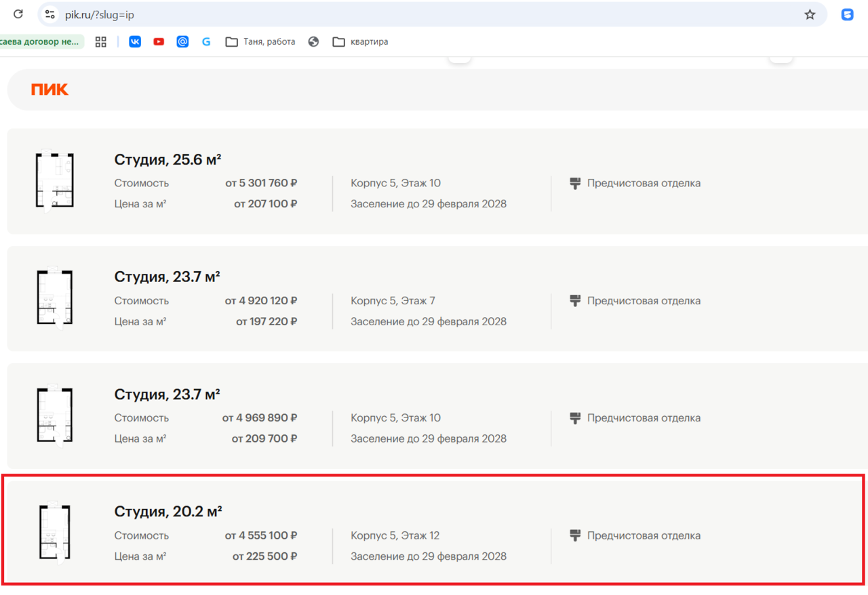Open the globe icon bookmark
868x595 pixels.
point(313,42)
